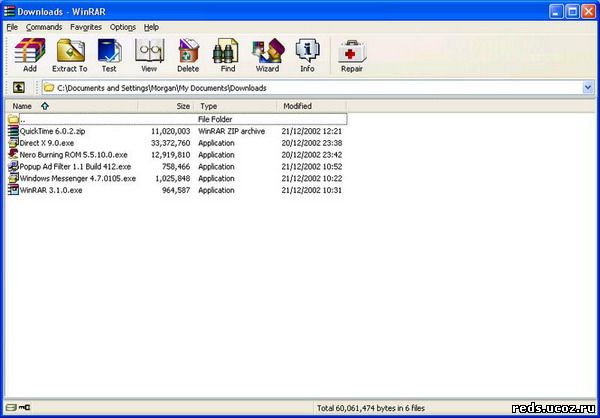600x418 pixels.
Task: Click the folder icon in the address bar
Action: [49, 88]
